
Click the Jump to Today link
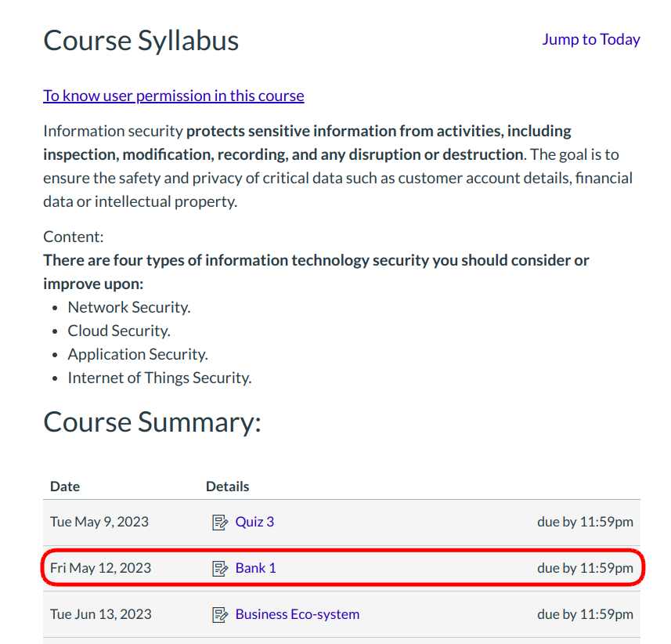(590, 40)
